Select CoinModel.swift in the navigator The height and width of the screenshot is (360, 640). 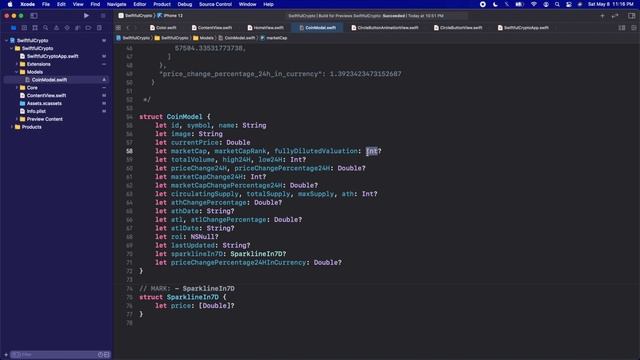pos(49,80)
